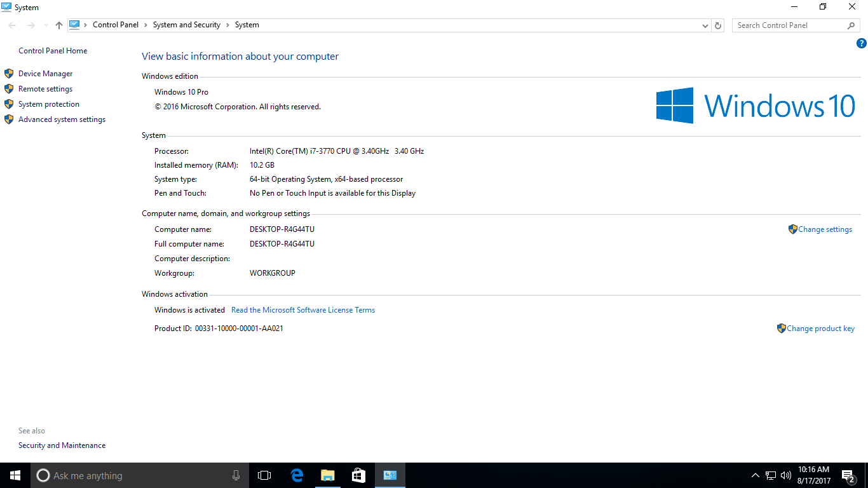The image size is (868, 488).
Task: Click the Back navigation arrow
Action: coord(12,25)
